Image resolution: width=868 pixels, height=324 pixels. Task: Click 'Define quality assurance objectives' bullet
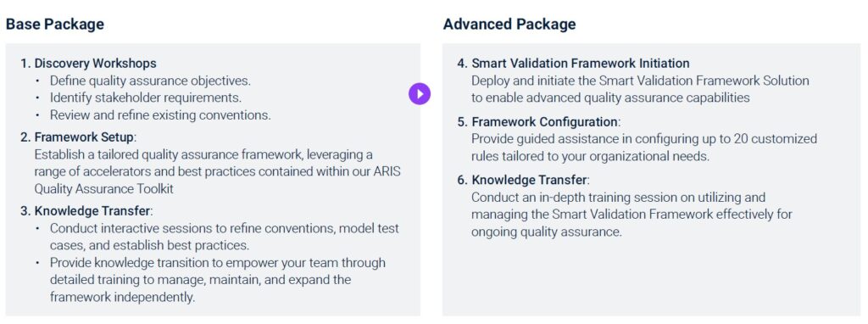(150, 81)
